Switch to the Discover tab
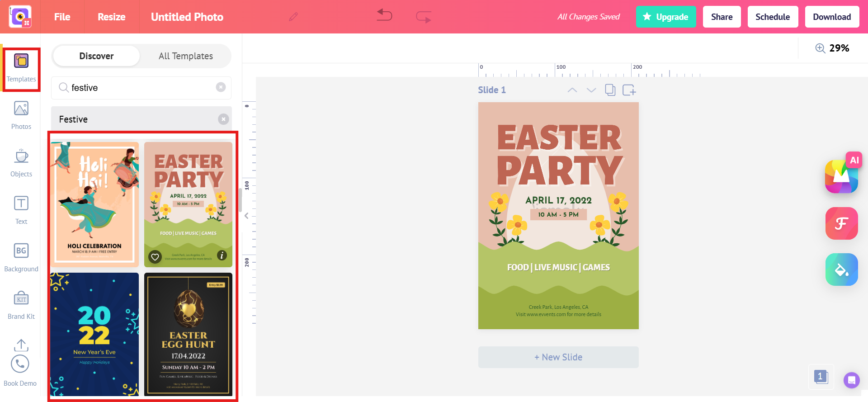This screenshot has height=402, width=868. pyautogui.click(x=96, y=56)
